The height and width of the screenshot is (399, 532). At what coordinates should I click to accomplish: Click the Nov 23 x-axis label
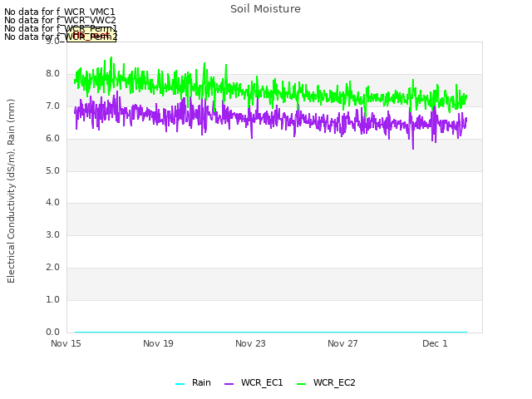click(x=250, y=343)
